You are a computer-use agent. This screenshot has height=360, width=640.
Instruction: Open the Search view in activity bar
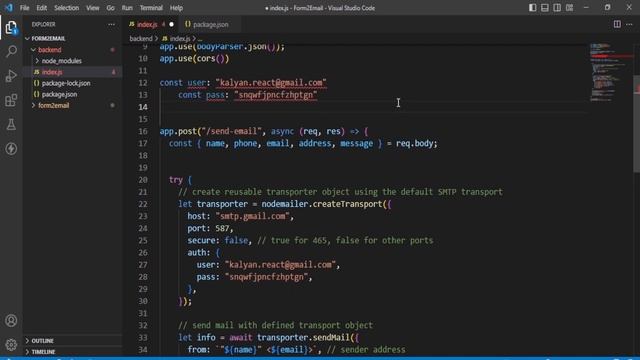click(x=11, y=51)
